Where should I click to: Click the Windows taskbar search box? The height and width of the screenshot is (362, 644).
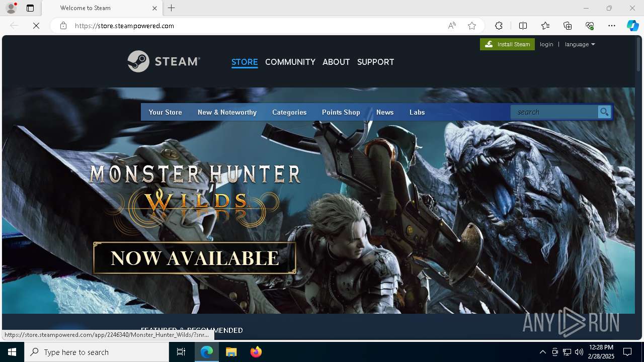[97, 352]
